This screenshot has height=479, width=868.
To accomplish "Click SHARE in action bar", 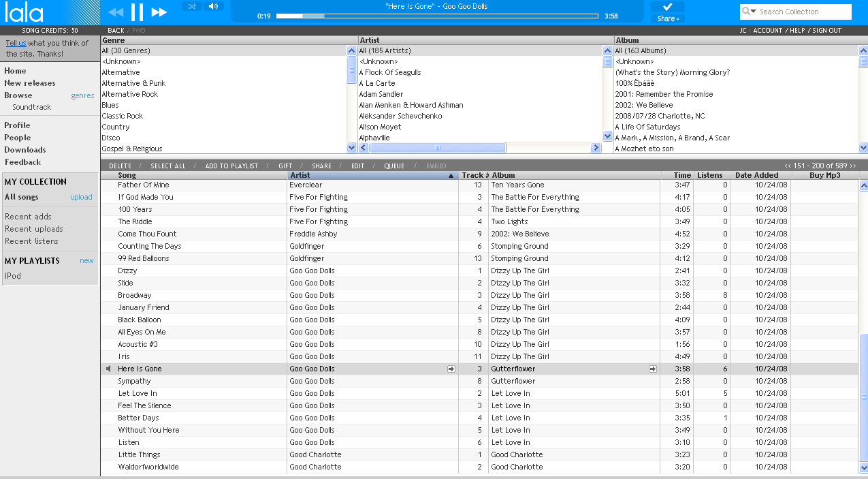I will tap(322, 166).
